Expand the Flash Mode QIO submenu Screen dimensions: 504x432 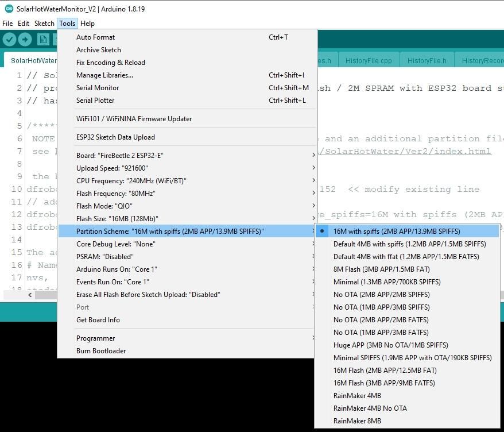click(187, 206)
